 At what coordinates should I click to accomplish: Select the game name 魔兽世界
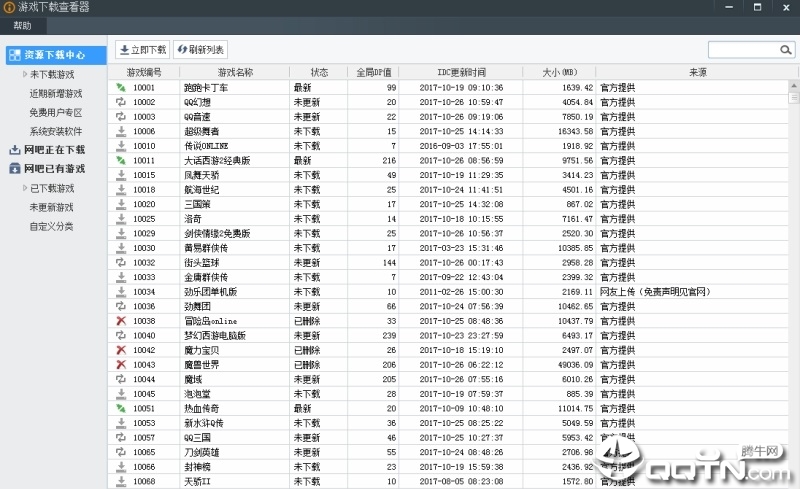pos(202,365)
